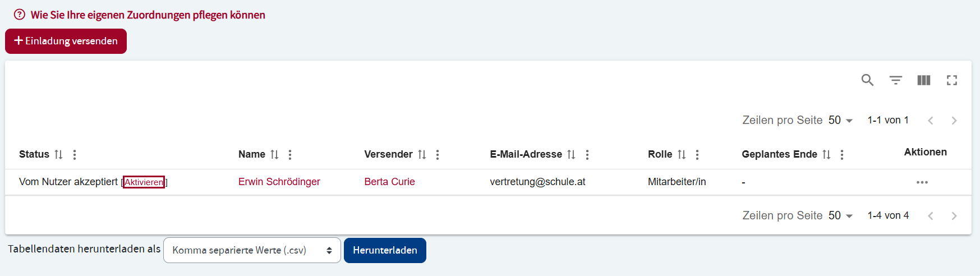
Task: Toggle full screen table view
Action: (951, 80)
